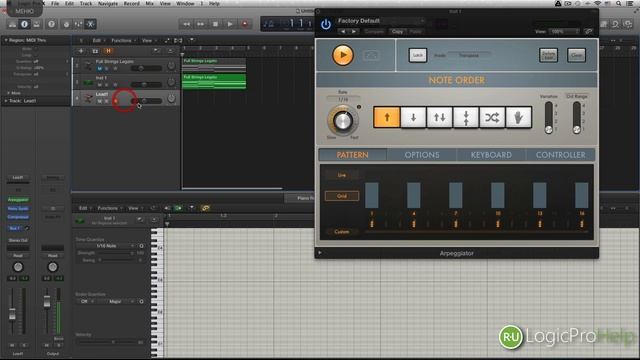Image resolution: width=640 pixels, height=360 pixels.
Task: Select the Up/Down note order button
Action: pos(439,118)
